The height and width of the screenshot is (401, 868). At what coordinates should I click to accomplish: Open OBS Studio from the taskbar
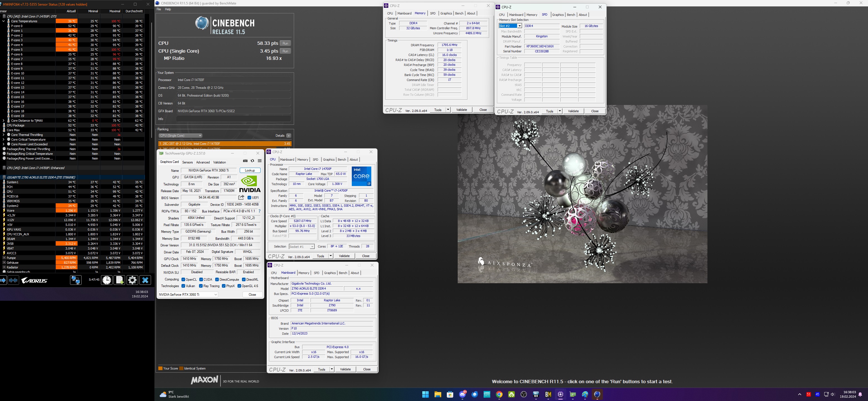point(524,394)
